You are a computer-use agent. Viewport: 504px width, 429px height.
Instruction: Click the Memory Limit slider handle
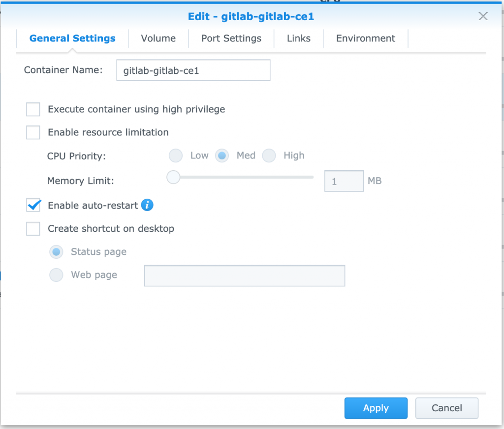click(173, 177)
